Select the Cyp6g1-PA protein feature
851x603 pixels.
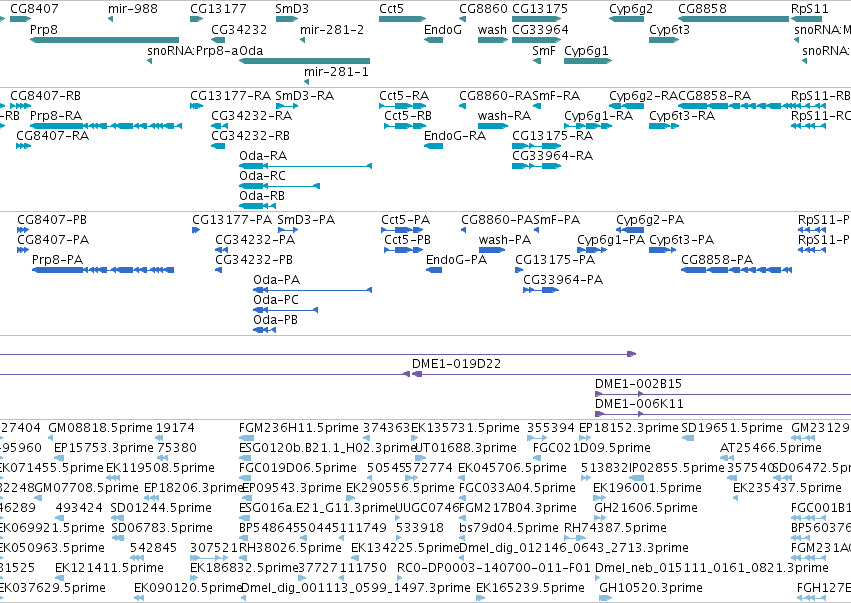point(592,250)
